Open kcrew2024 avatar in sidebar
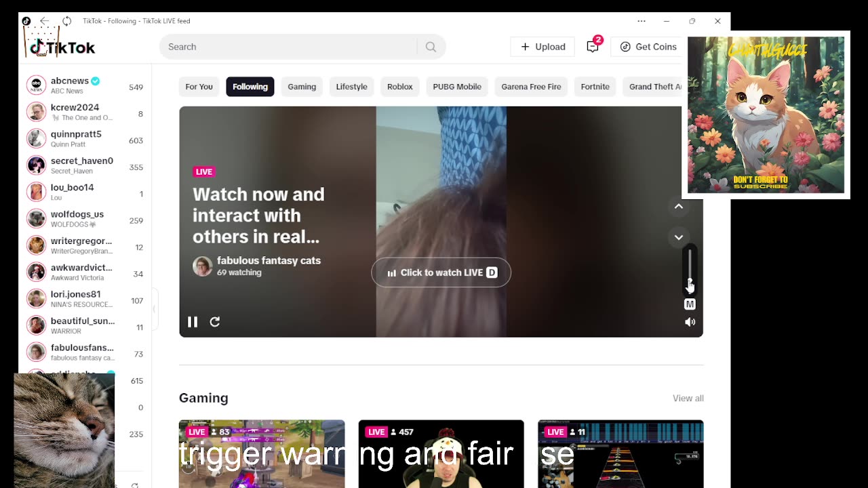 (x=36, y=112)
